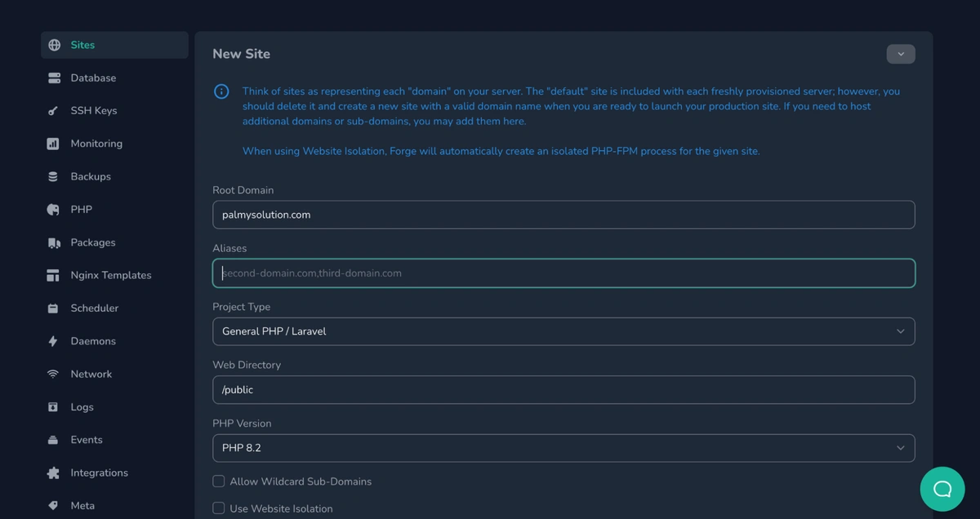Open the Project Type dropdown

[x=563, y=331]
